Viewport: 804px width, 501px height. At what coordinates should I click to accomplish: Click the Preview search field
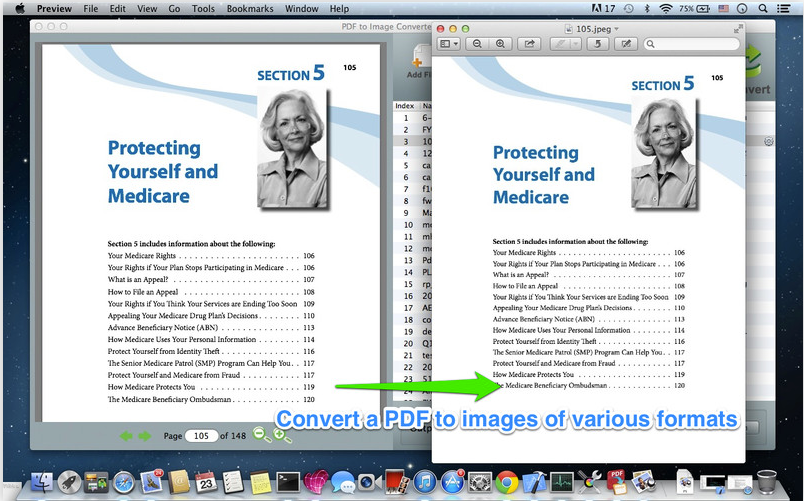[x=692, y=44]
